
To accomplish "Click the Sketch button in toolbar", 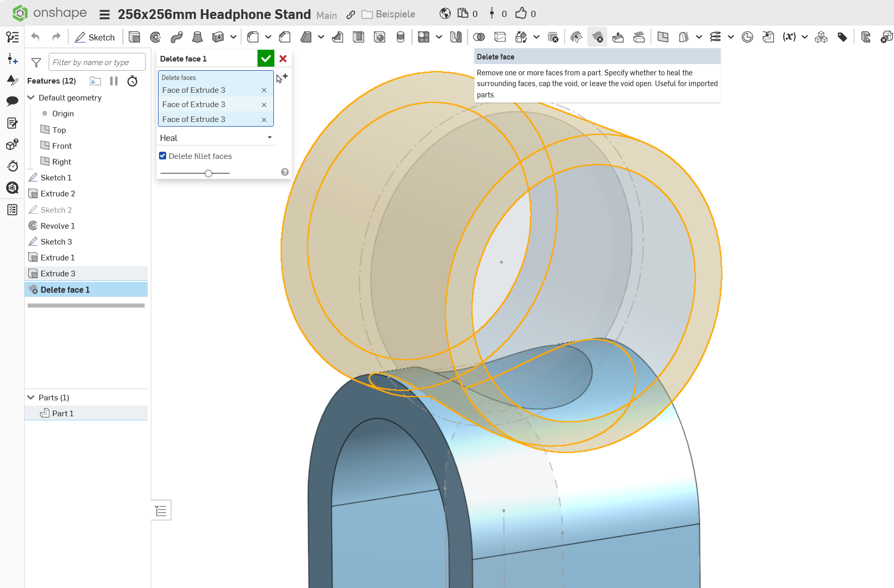I will (95, 37).
